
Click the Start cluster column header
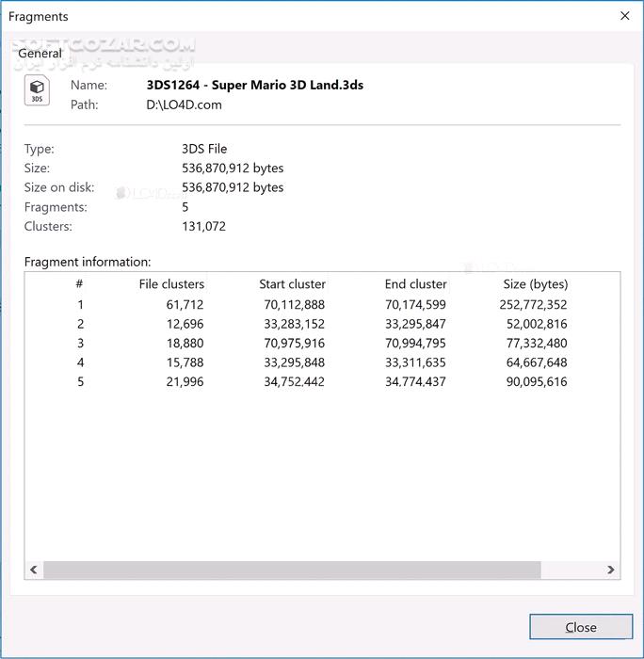click(x=292, y=284)
